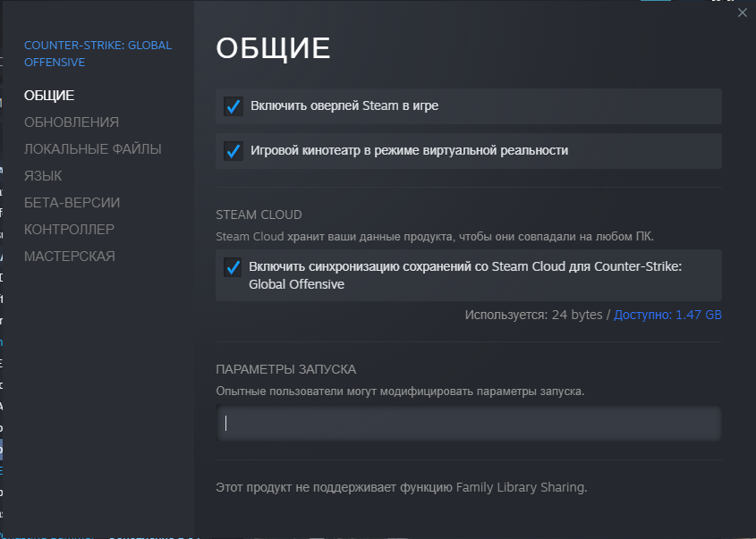Toggle Steam Cloud save synchronization checkbox
This screenshot has width=756, height=539.
[234, 267]
